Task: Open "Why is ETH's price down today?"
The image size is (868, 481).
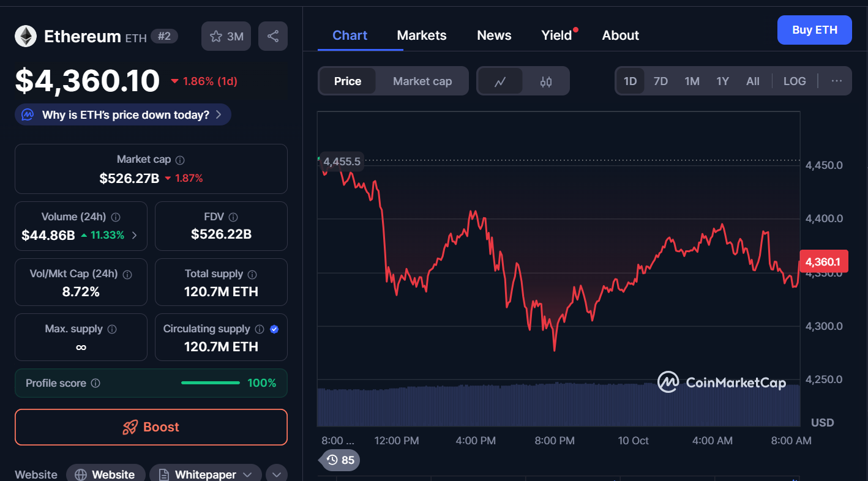Action: [x=124, y=114]
